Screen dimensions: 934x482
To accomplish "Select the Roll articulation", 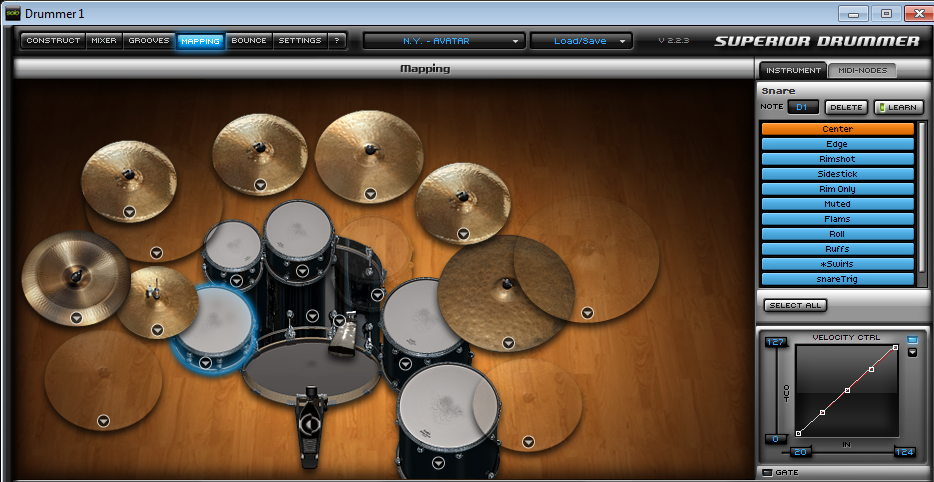I will coord(838,234).
